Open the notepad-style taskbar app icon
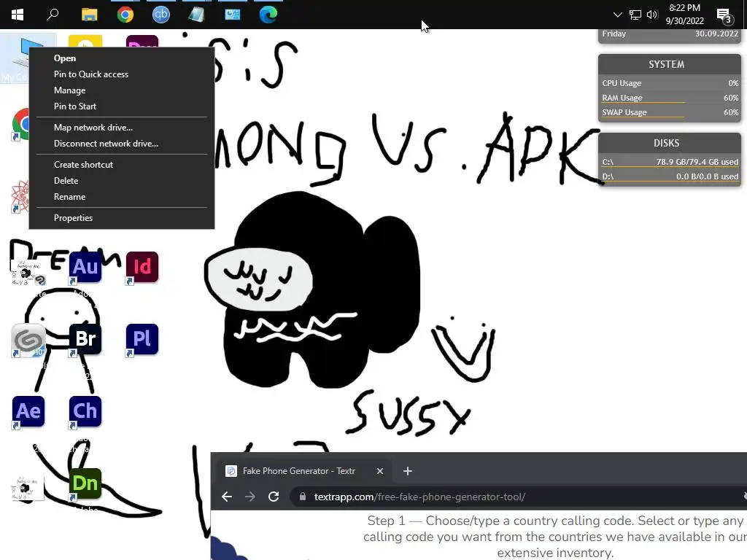The height and width of the screenshot is (560, 747). [196, 15]
